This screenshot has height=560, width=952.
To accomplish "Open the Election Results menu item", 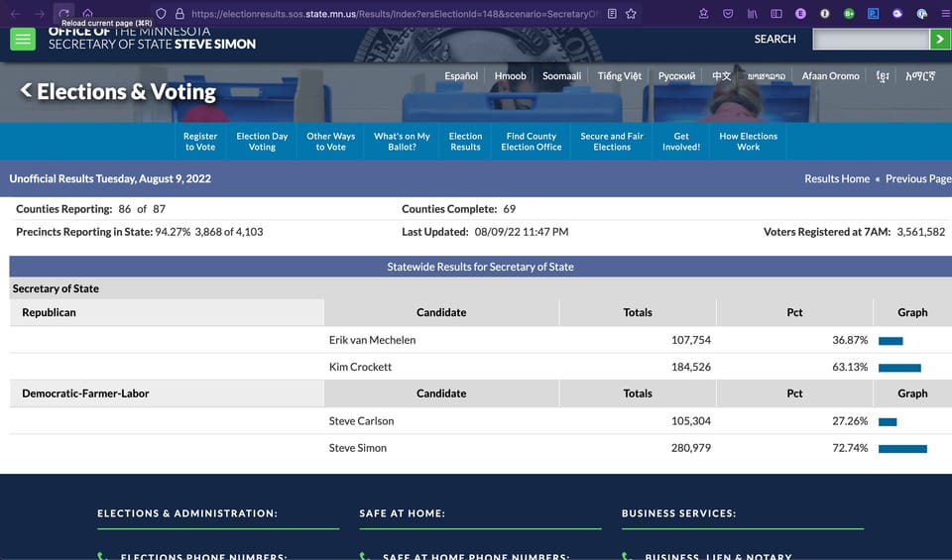I will pos(466,142).
